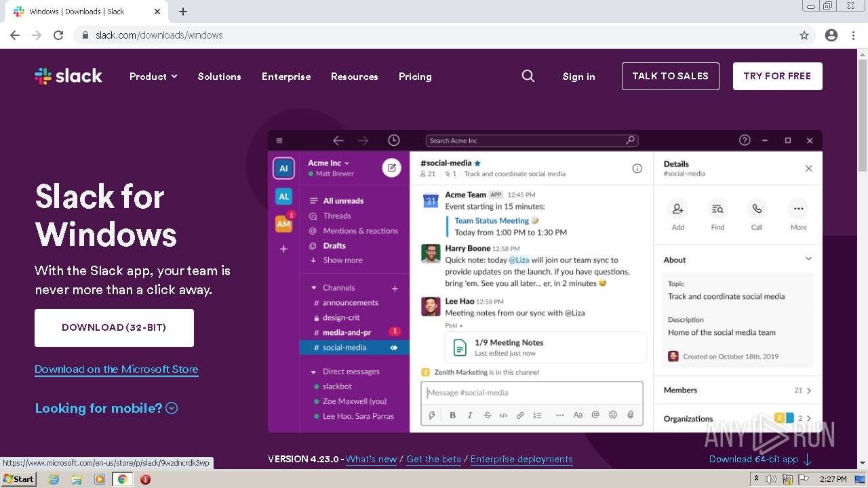The width and height of the screenshot is (868, 488).
Task: Select the AL workspace icon
Action: point(283,197)
